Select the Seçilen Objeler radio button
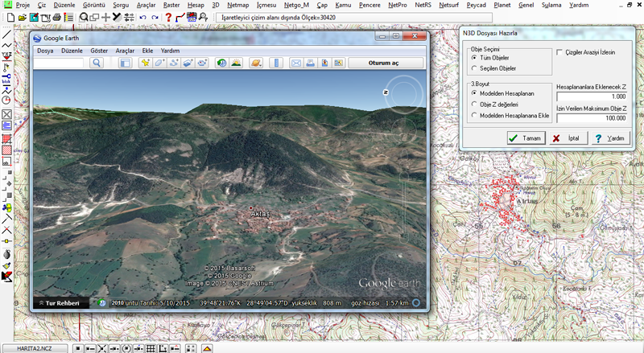Viewport: 644px width, 353px height. tap(474, 68)
